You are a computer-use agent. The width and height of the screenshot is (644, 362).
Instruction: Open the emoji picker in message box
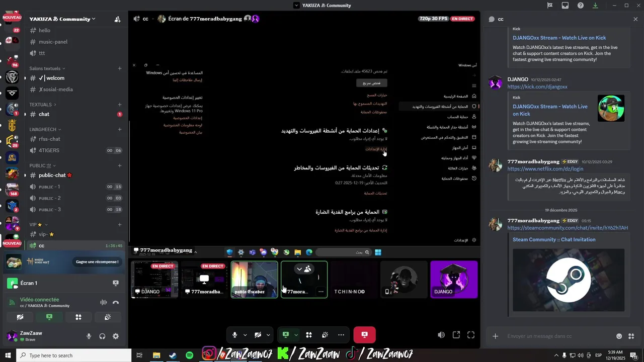619,336
